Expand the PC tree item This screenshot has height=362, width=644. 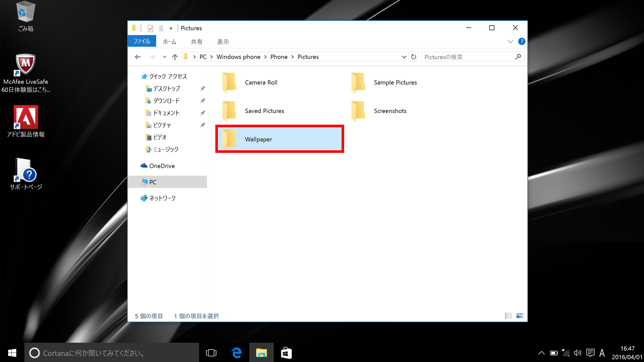coord(135,182)
